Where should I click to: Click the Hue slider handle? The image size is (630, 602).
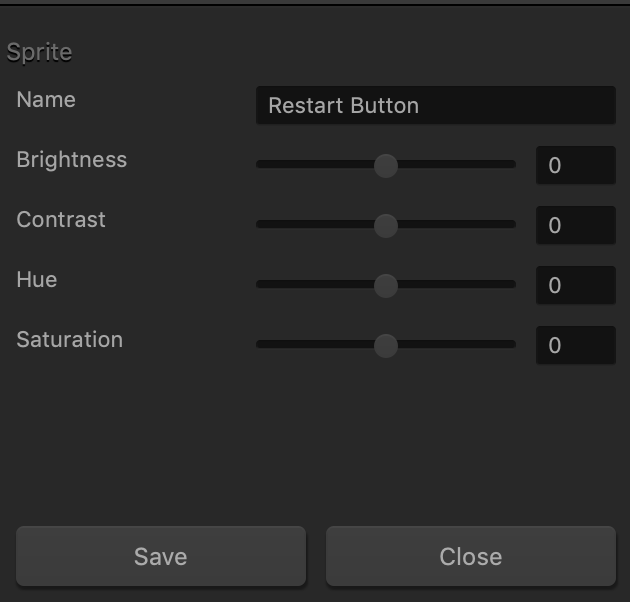(x=386, y=286)
